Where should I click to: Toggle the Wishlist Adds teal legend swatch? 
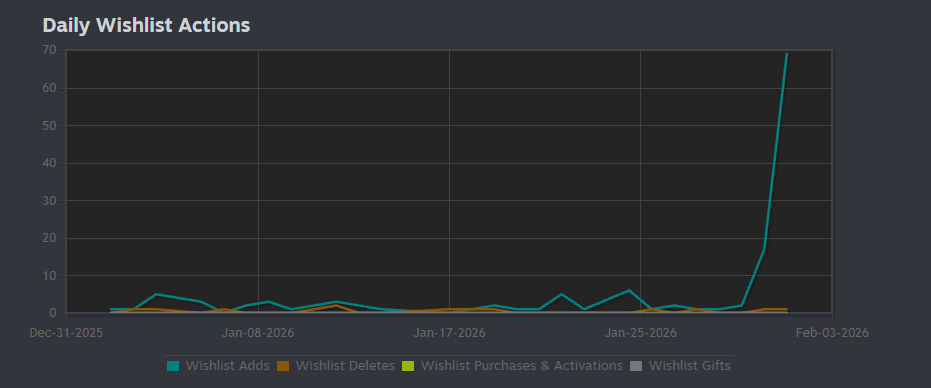tap(173, 366)
